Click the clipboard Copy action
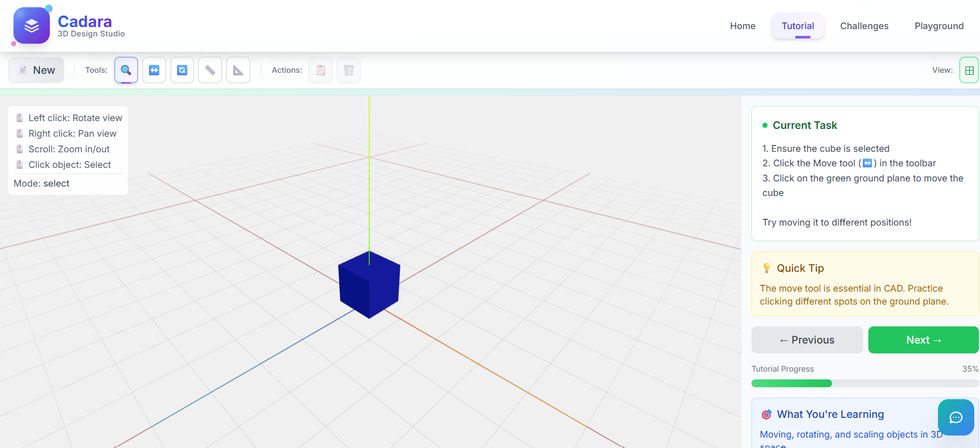 [321, 70]
